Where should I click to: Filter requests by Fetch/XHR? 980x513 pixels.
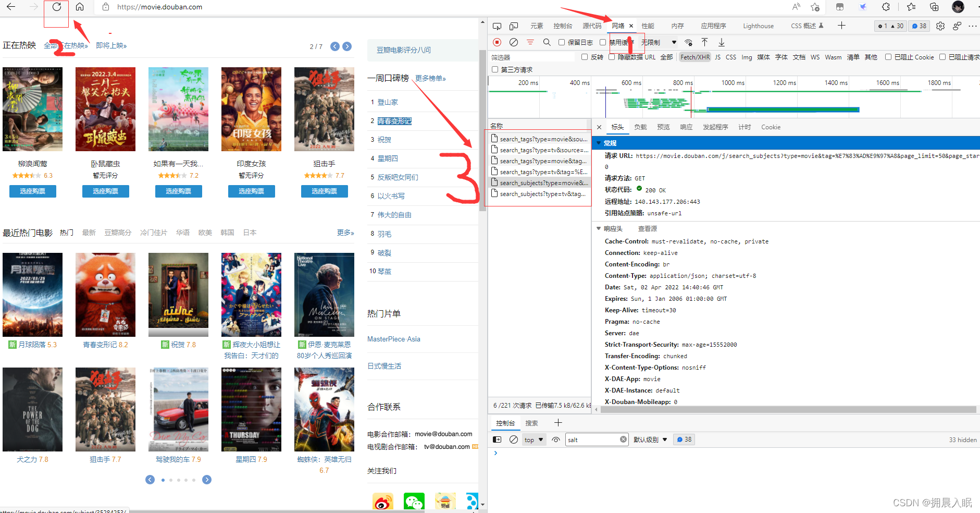click(695, 57)
